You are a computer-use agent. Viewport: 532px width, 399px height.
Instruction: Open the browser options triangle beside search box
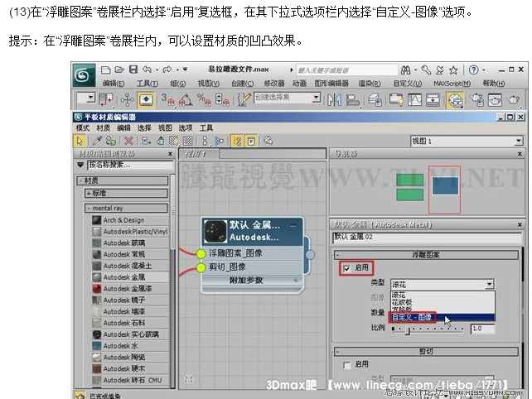[80, 165]
